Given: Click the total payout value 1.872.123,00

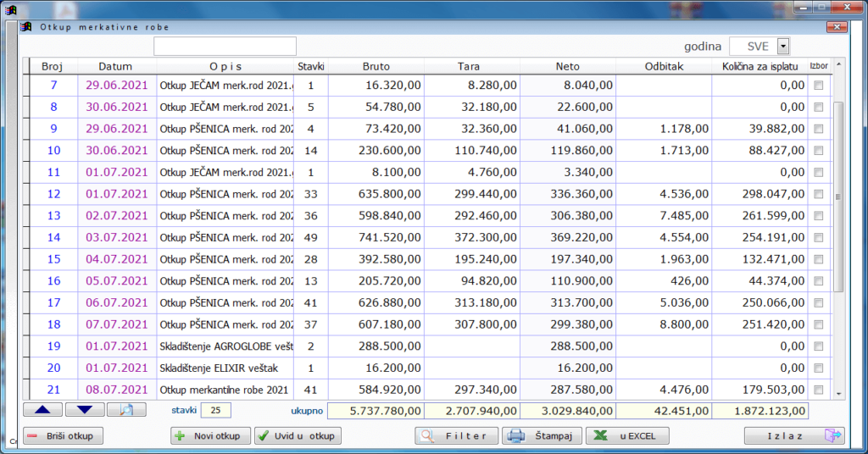Looking at the screenshot, I should (x=760, y=411).
